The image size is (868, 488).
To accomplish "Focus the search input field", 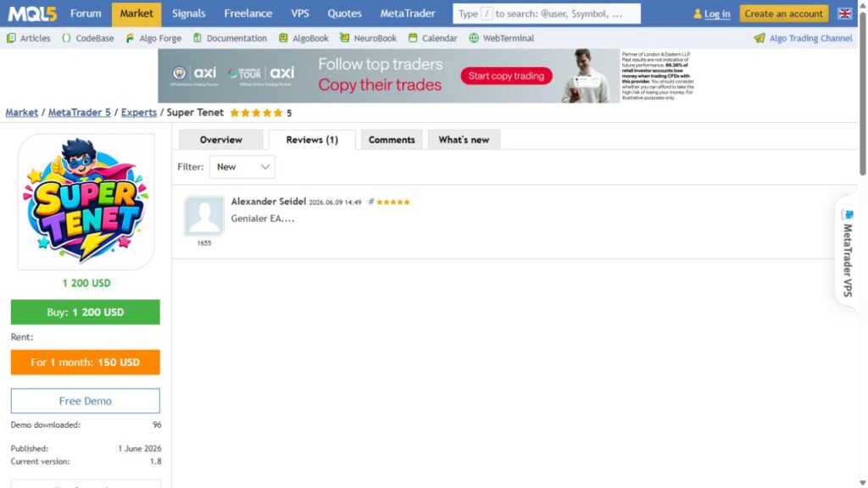I will click(547, 14).
